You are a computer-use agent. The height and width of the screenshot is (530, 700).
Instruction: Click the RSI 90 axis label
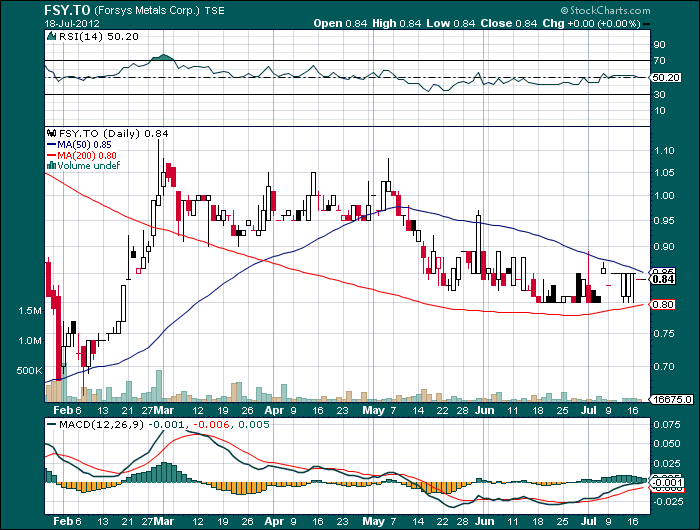pyautogui.click(x=659, y=45)
